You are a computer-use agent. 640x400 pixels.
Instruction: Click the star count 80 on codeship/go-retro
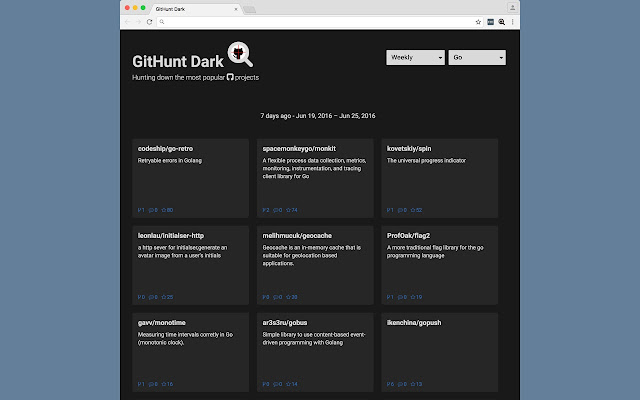coord(167,210)
